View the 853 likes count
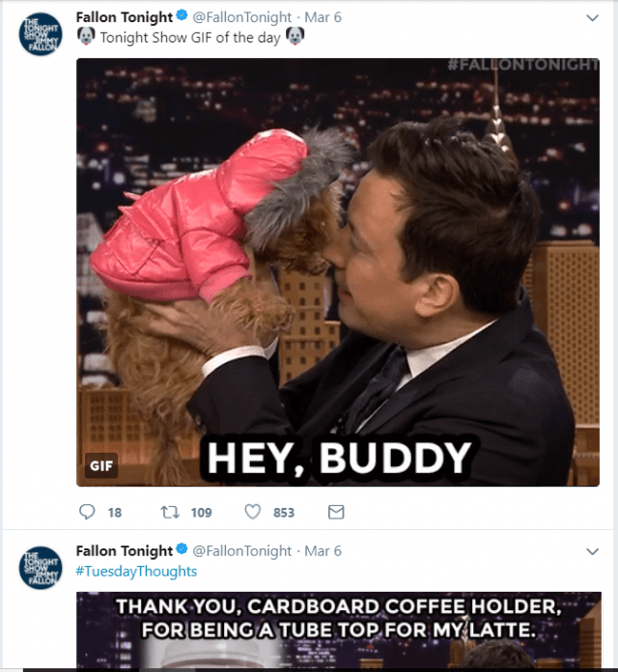The height and width of the screenshot is (672, 618). 284,513
